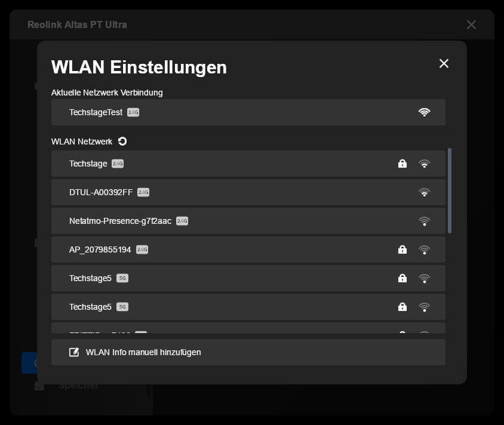Click lock icon on first Techstage5 entry

click(x=402, y=278)
